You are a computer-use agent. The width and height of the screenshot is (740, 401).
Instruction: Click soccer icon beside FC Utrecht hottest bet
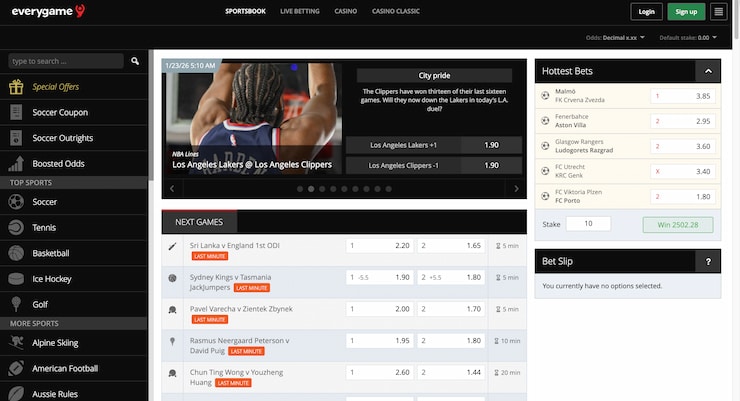(x=545, y=171)
